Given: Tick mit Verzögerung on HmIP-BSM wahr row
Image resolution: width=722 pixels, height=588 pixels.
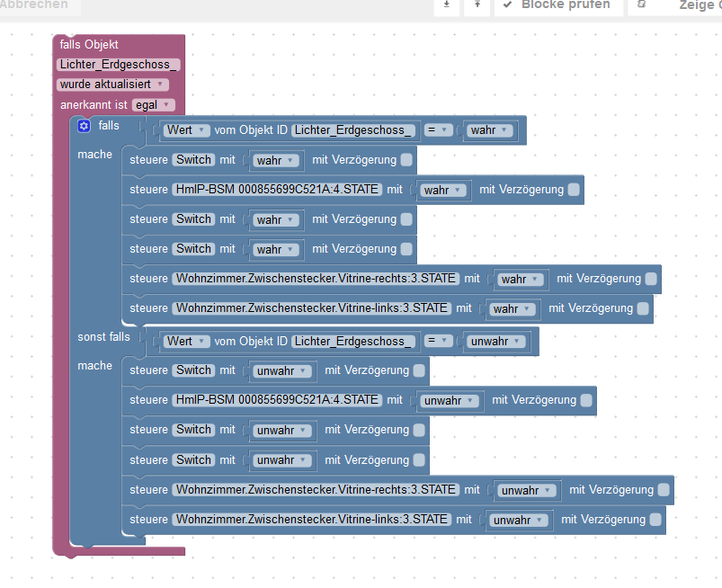Looking at the screenshot, I should coord(574,190).
